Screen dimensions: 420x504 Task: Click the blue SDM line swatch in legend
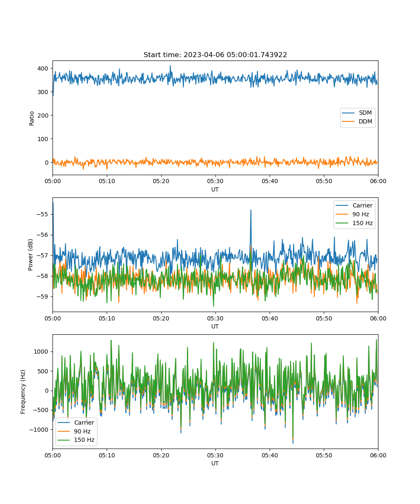[349, 113]
